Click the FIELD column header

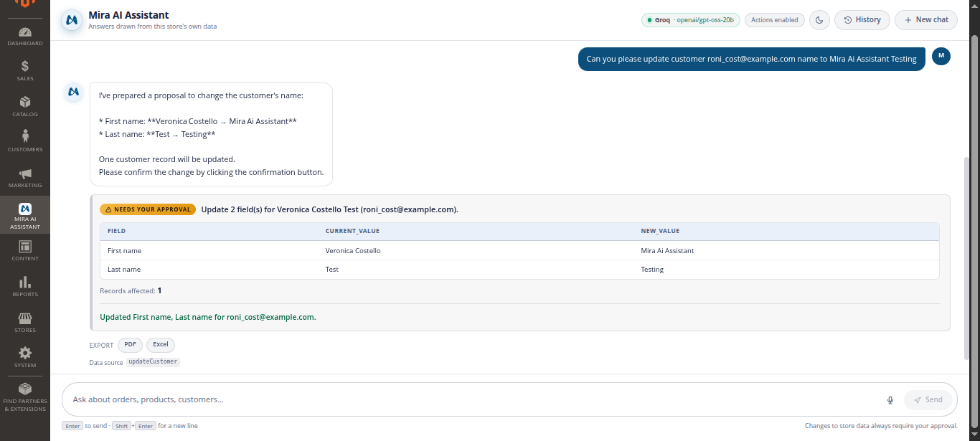(x=116, y=231)
